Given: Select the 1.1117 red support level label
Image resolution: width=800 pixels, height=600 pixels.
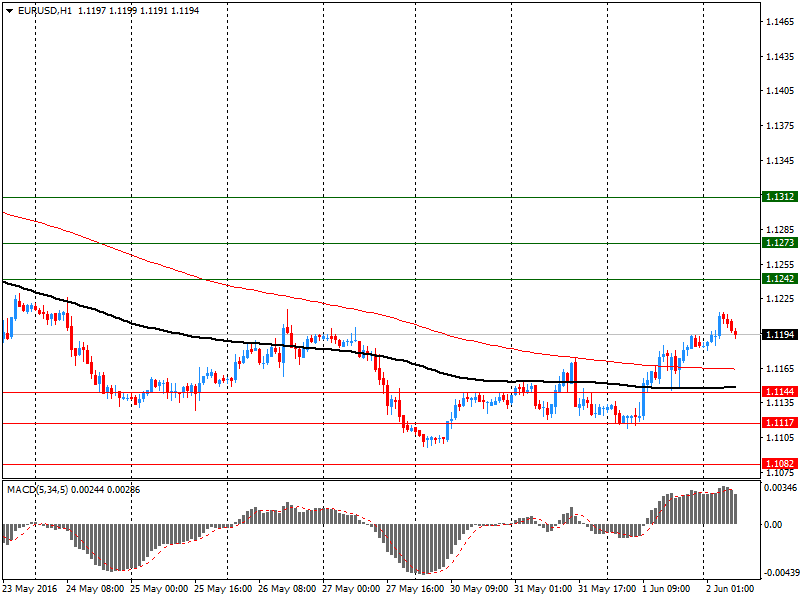Looking at the screenshot, I should point(780,423).
